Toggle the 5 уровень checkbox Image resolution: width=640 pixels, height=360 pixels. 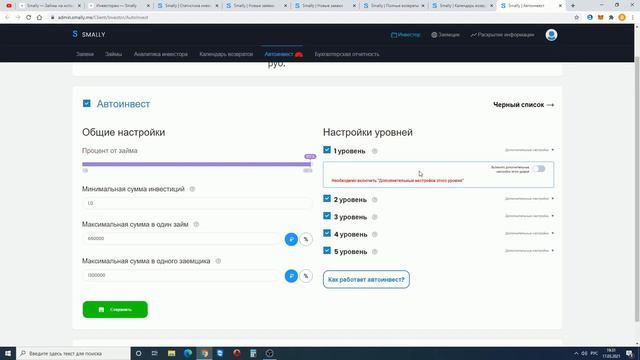[x=327, y=250]
